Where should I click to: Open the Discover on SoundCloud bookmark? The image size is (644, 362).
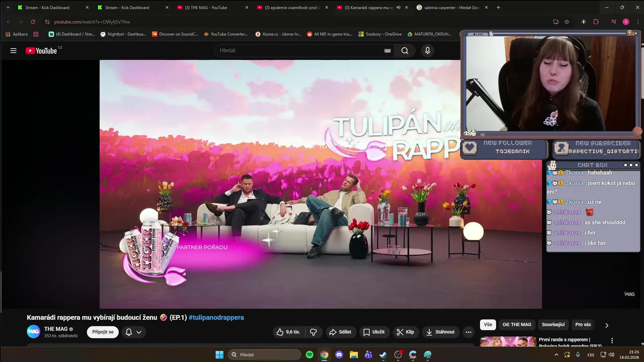(x=175, y=34)
